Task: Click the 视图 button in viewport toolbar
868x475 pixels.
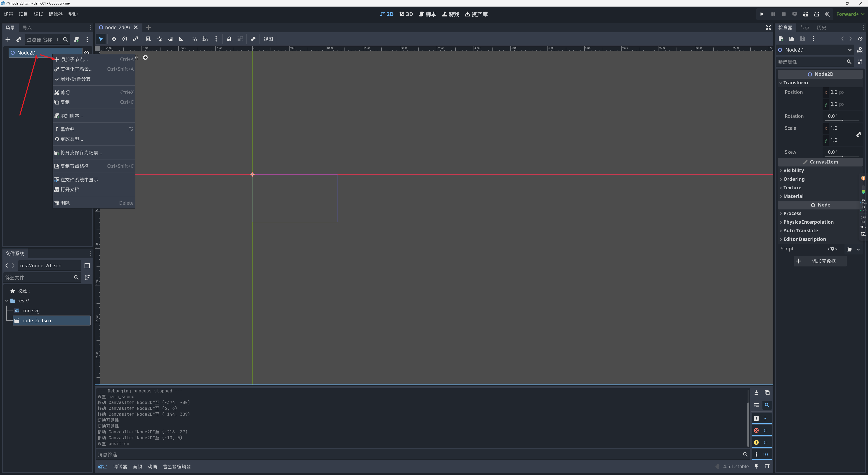Action: pyautogui.click(x=268, y=39)
